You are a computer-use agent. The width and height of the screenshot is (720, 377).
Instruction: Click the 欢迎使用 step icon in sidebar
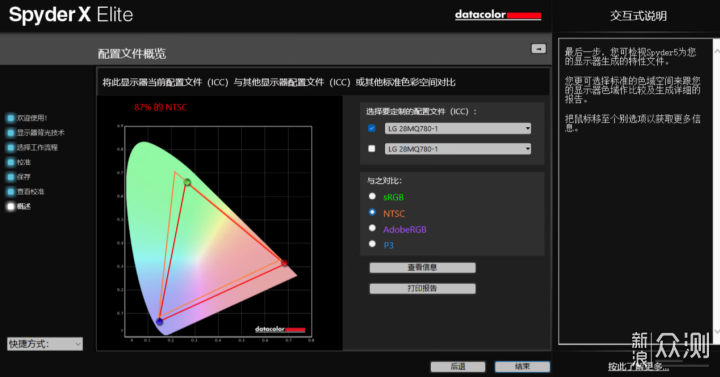[x=11, y=118]
